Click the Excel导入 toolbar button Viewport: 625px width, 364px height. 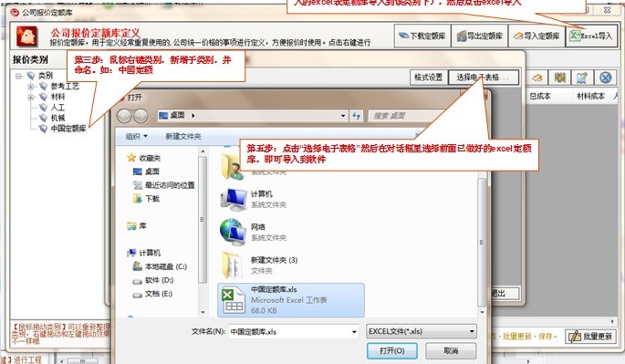click(591, 36)
